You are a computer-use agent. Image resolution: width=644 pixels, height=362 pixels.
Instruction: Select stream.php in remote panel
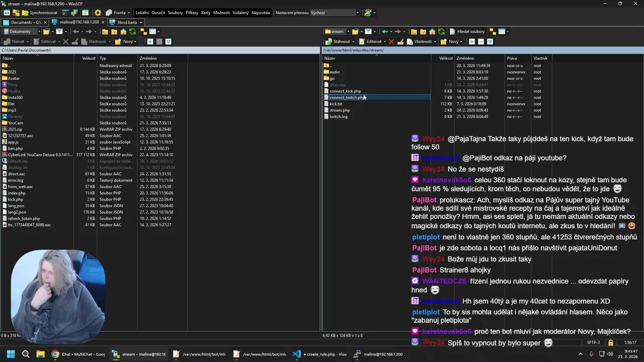pyautogui.click(x=340, y=110)
